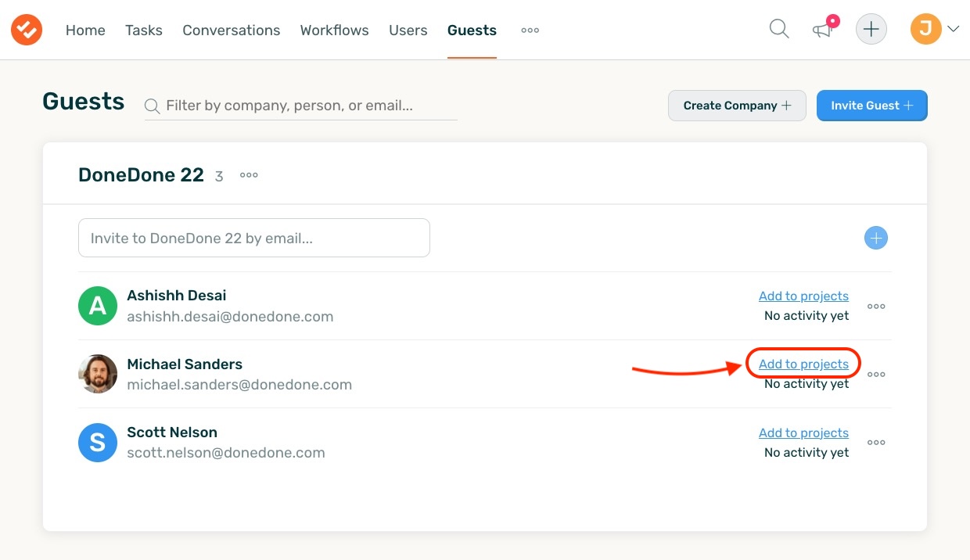Screen dimensions: 970x560
Task: Open the J user avatar menu
Action: (x=926, y=30)
